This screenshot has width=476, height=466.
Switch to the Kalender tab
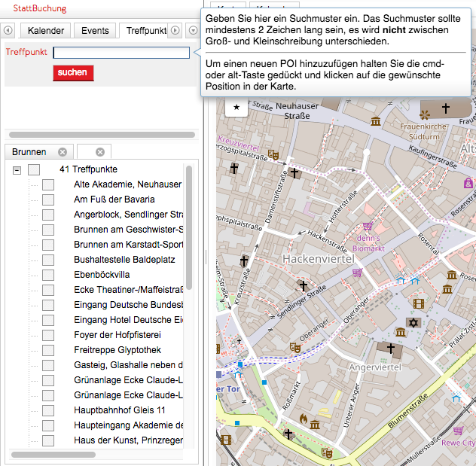[45, 30]
